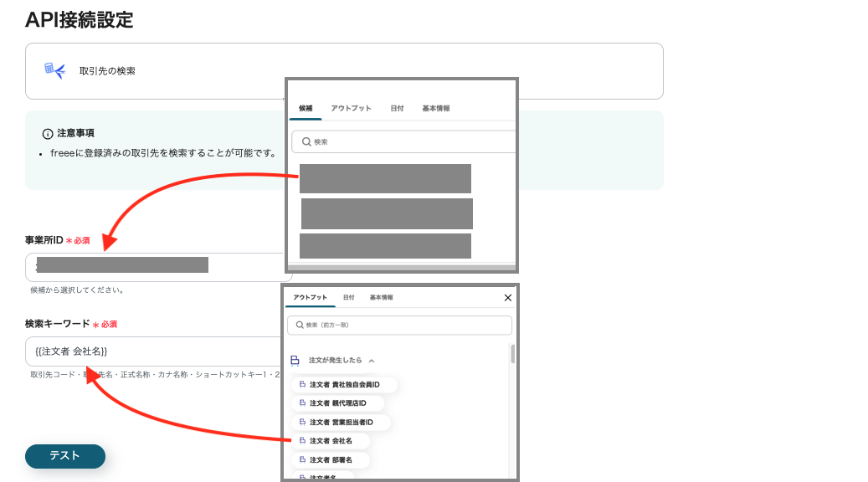The height and width of the screenshot is (482, 868).
Task: Choose 注文者 部署名 output chip
Action: (x=330, y=460)
